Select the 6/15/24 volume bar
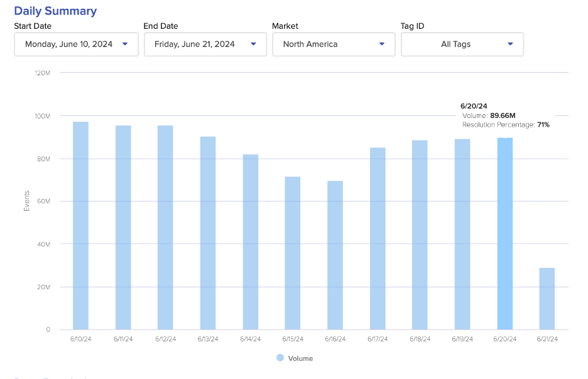Viewport: 588px width, 379px height. pos(293,253)
